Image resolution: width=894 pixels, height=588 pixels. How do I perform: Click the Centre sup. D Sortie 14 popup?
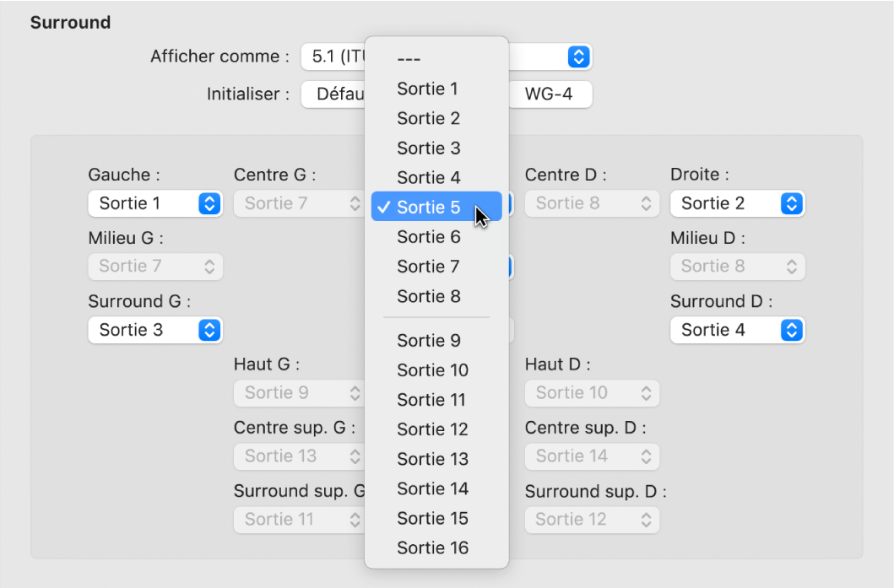point(592,456)
